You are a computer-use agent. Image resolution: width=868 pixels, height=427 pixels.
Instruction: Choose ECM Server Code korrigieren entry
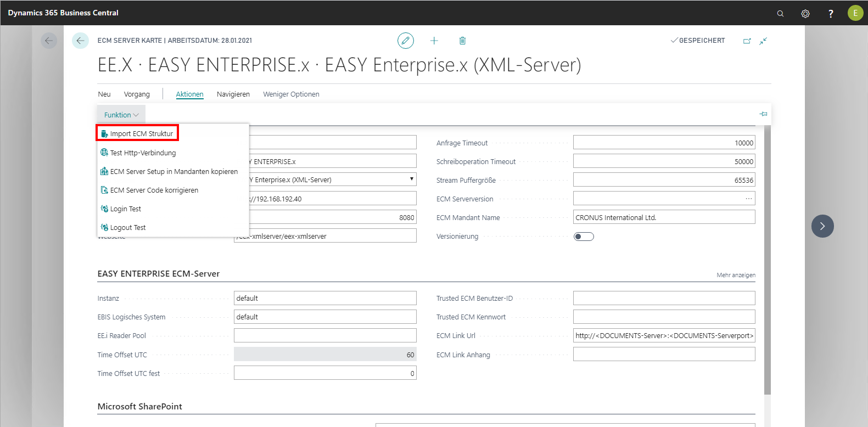point(173,190)
